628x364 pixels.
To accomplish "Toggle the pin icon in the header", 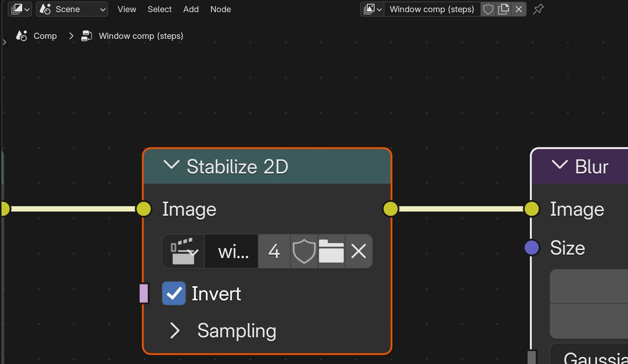I will click(538, 9).
